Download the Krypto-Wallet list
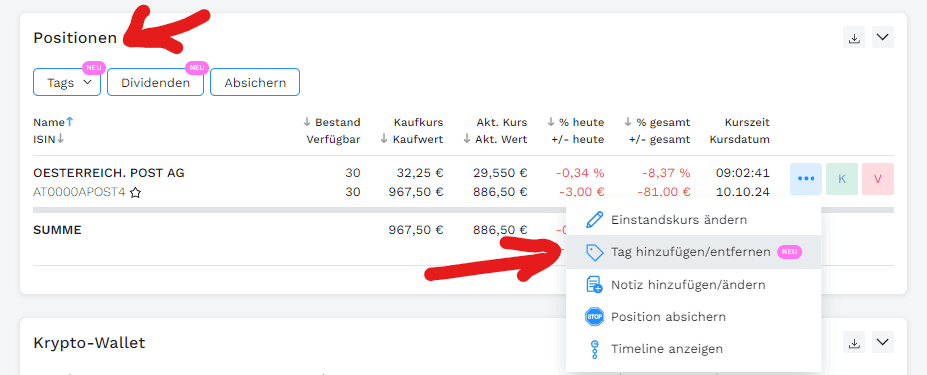 click(x=854, y=342)
